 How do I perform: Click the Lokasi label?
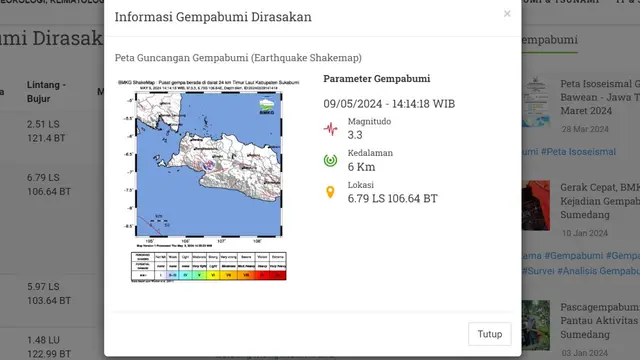coord(360,185)
